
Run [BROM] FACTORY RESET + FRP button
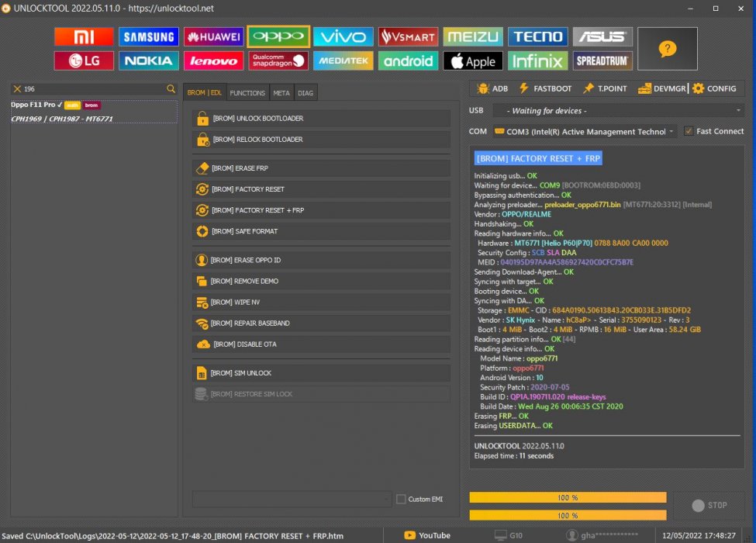coord(322,210)
